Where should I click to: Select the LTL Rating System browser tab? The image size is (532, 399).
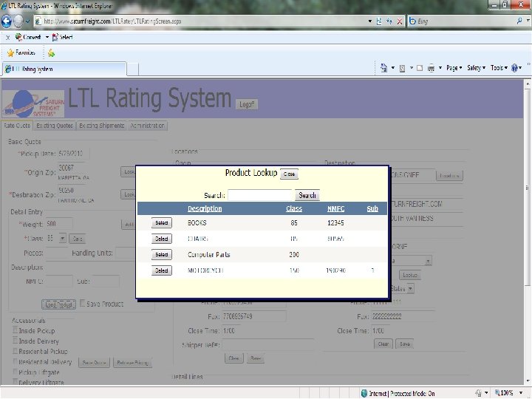coord(64,69)
